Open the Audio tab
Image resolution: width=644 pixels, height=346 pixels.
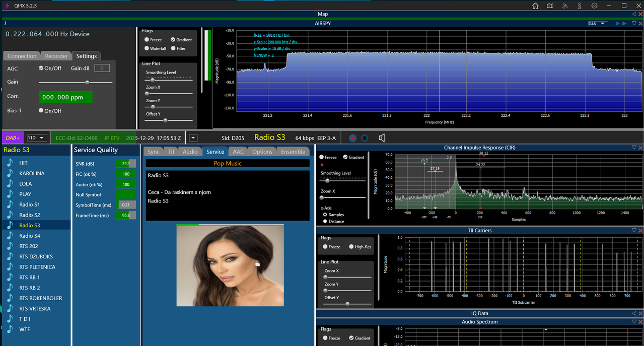(x=190, y=152)
